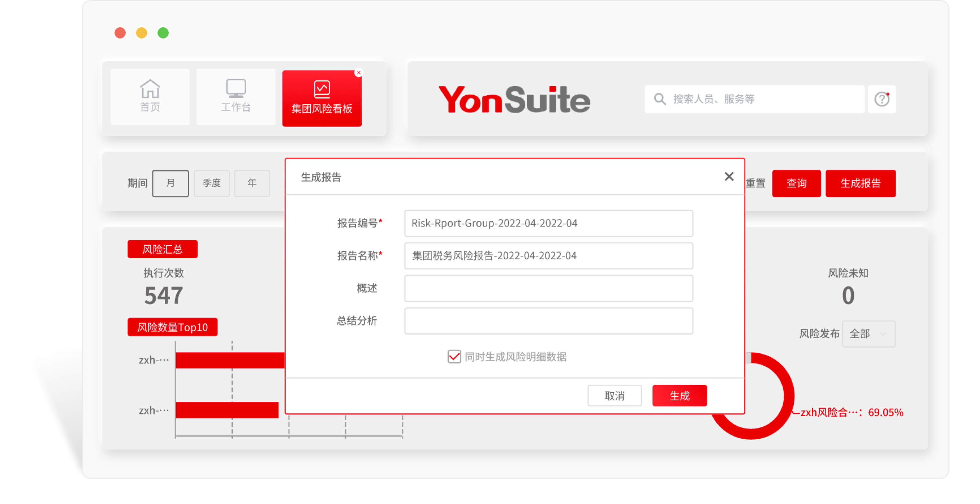Click the red 生成 button in dialog
The height and width of the screenshot is (504, 980).
tap(680, 395)
